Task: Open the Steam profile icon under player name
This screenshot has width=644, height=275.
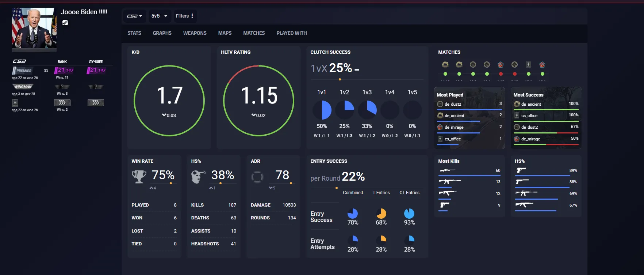Action: point(65,23)
